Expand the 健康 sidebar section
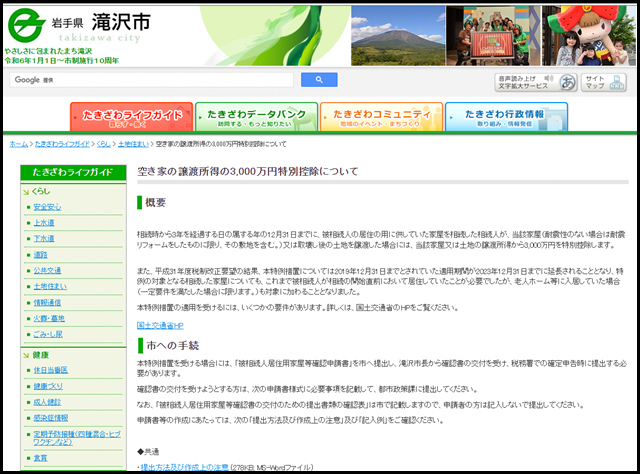Image resolution: width=640 pixels, height=474 pixels. [x=41, y=355]
